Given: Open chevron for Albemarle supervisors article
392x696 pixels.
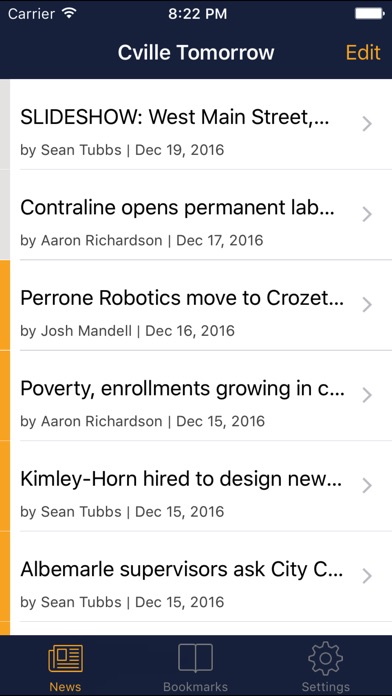Looking at the screenshot, I should pyautogui.click(x=367, y=576).
